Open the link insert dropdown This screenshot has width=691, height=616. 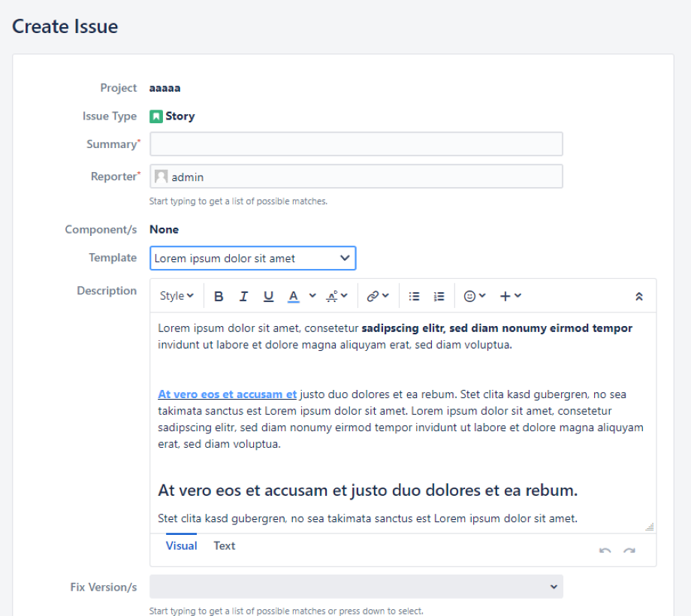(378, 296)
